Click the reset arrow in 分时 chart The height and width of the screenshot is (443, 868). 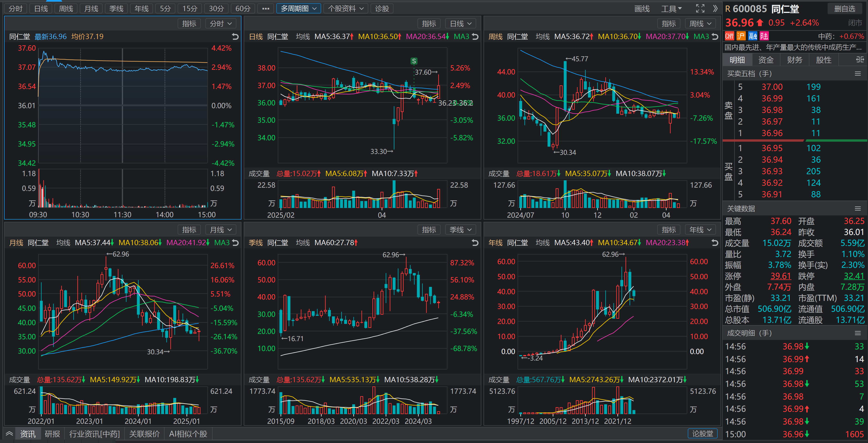(x=235, y=37)
